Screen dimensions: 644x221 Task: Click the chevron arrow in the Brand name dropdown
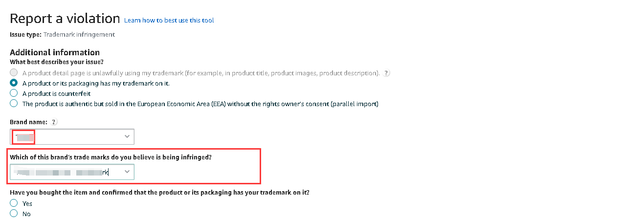127,136
